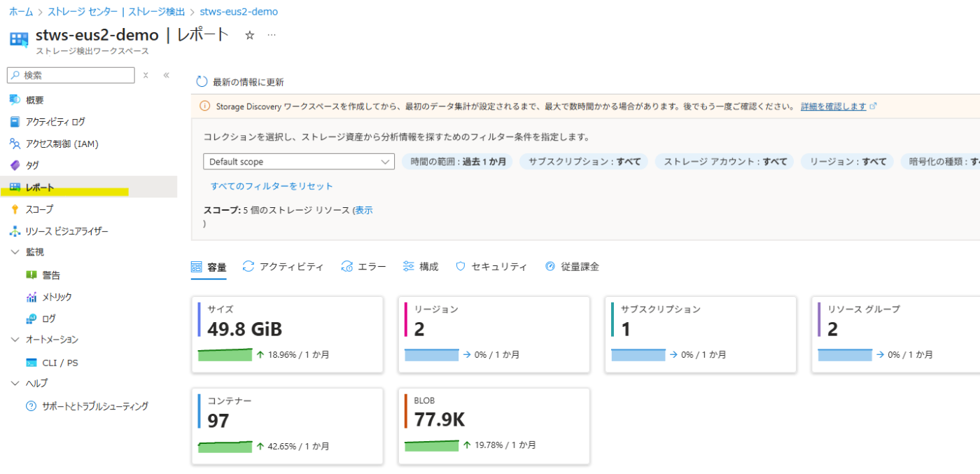The height and width of the screenshot is (474, 980).
Task: Click the サイズ trend sparkline
Action: click(x=225, y=354)
